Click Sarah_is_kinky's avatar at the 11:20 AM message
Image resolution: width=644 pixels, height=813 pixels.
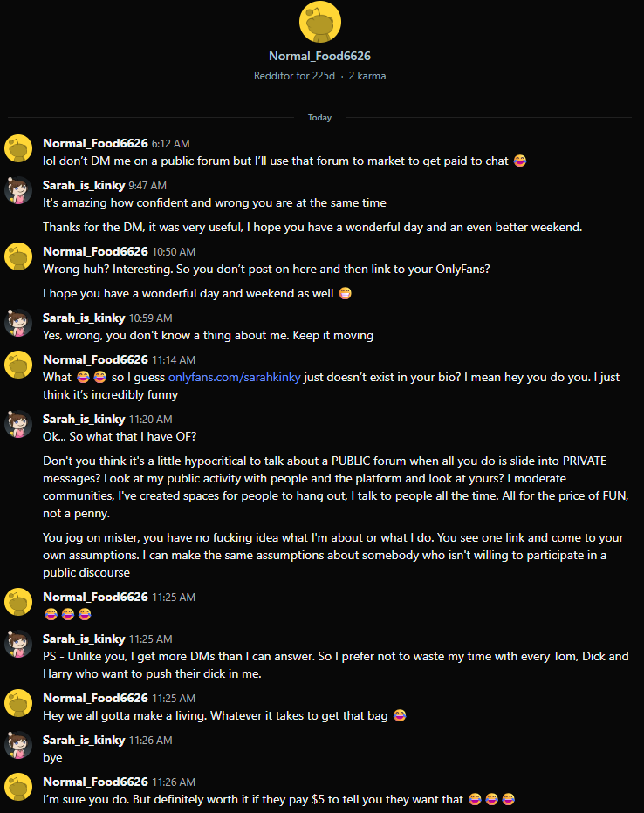[19, 424]
